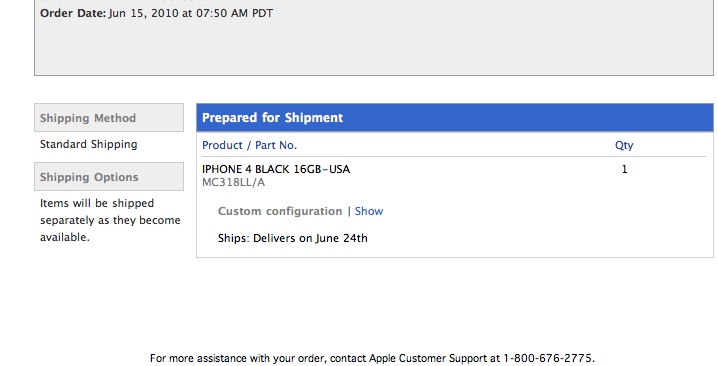
Task: Click the Qty column header
Action: 624,145
